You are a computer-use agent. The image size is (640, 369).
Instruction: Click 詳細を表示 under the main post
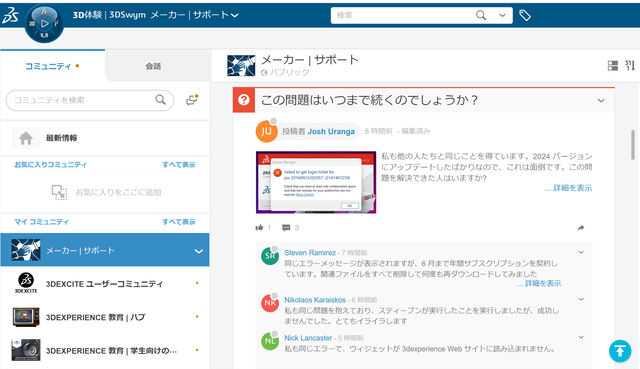[569, 188]
